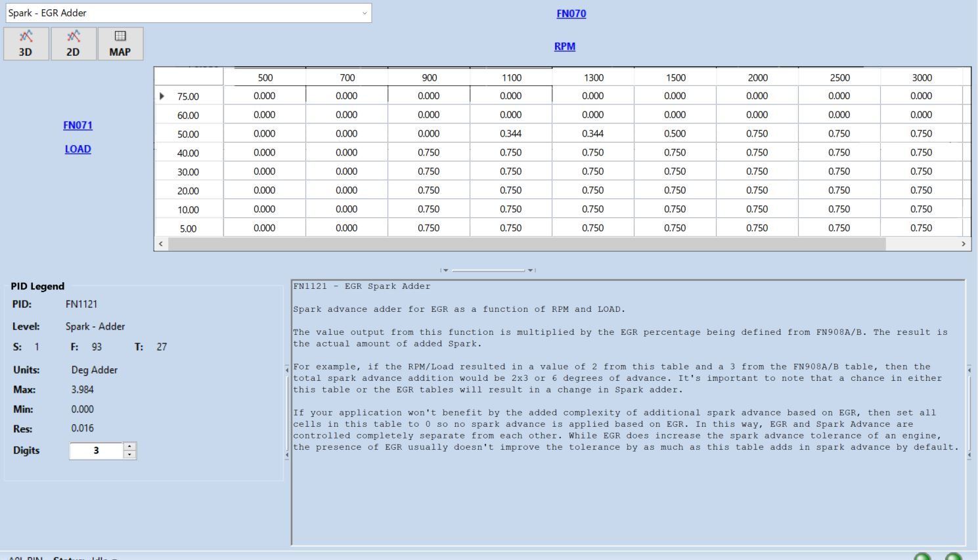Switch to the 2D graph view
This screenshot has height=560, width=978.
73,44
